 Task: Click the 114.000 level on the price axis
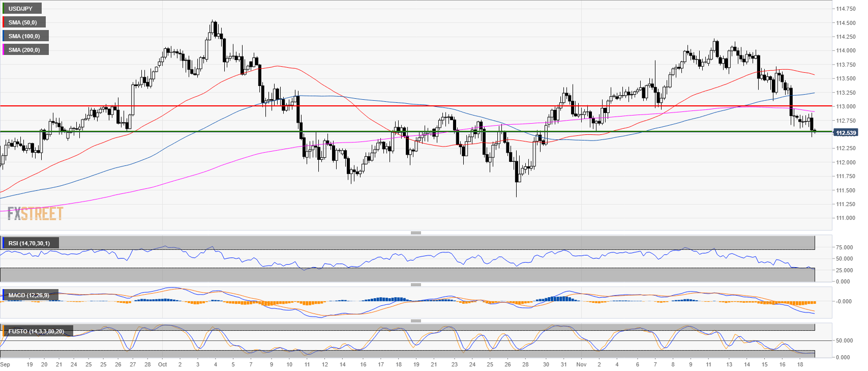pyautogui.click(x=846, y=51)
